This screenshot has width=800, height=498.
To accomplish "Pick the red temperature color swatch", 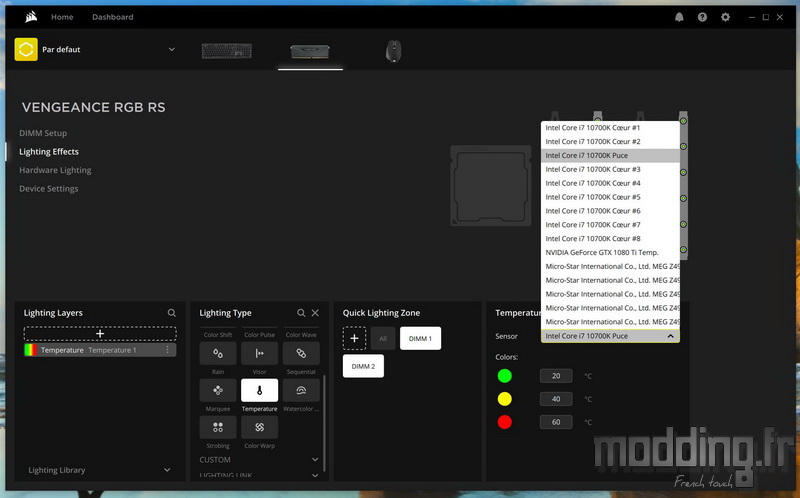I will (505, 422).
